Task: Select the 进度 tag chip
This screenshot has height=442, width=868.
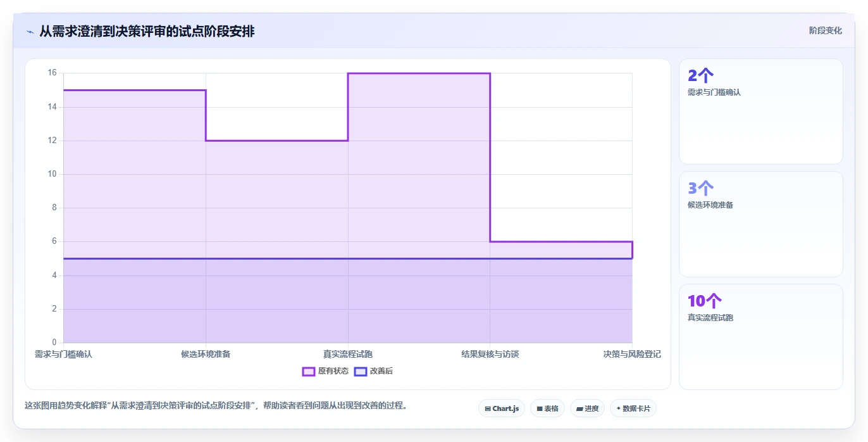Action: click(x=587, y=408)
